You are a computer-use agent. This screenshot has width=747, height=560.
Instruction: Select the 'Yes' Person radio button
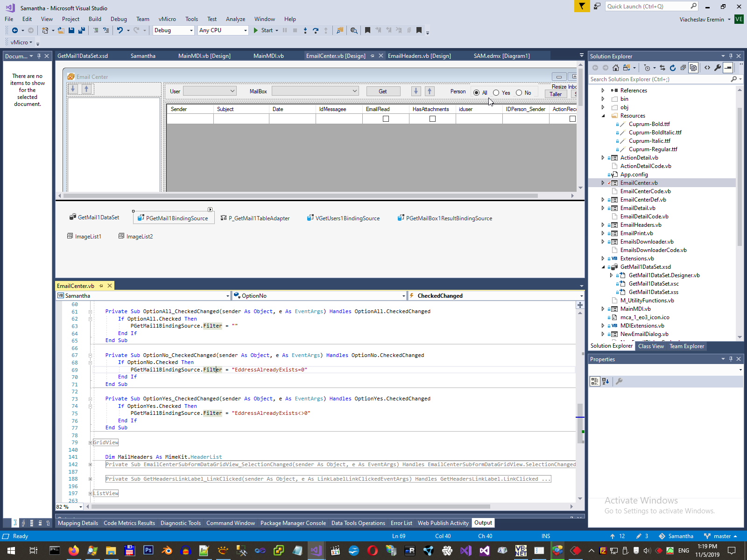click(496, 93)
